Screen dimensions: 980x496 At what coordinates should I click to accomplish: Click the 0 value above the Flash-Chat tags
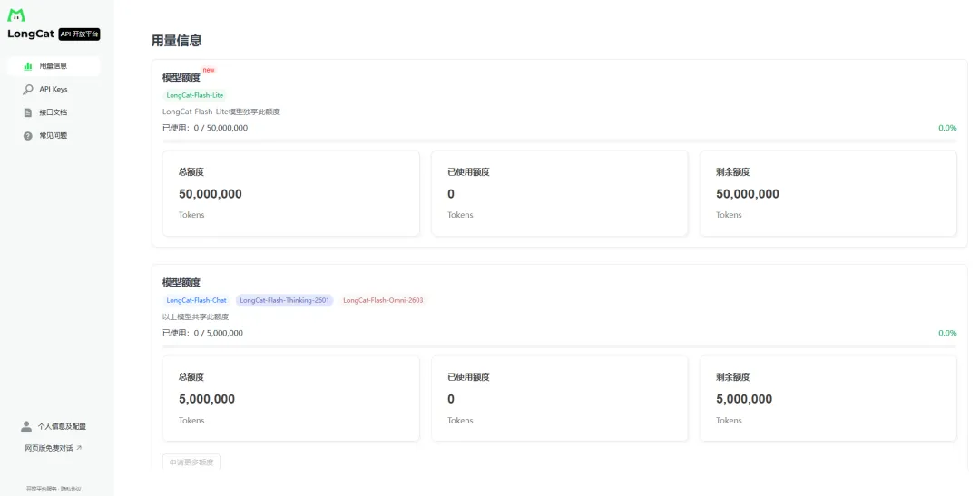451,194
